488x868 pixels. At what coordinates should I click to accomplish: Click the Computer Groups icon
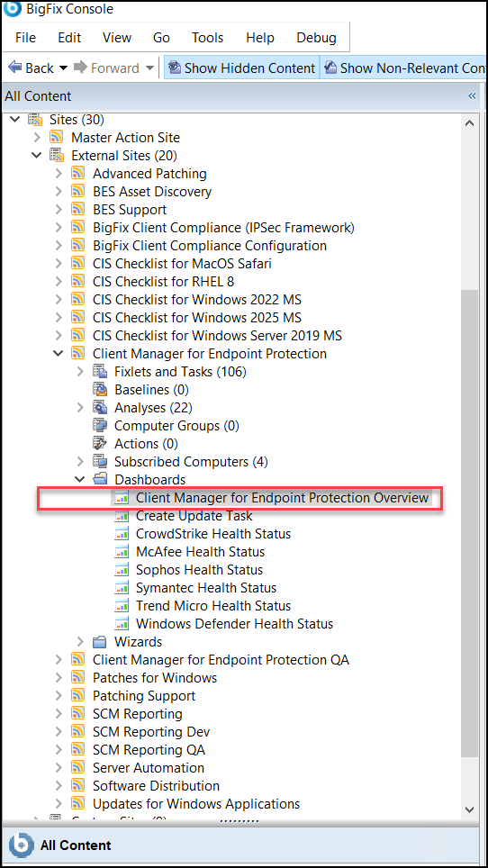pyautogui.click(x=100, y=425)
